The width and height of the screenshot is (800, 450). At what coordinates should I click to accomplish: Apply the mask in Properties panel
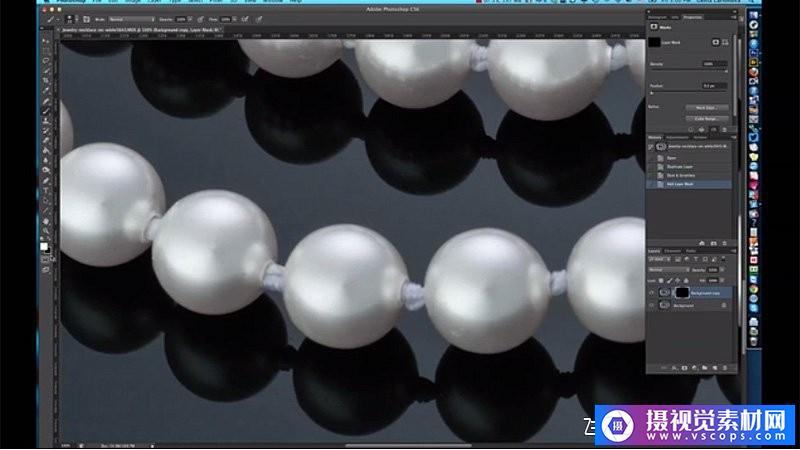coord(702,130)
